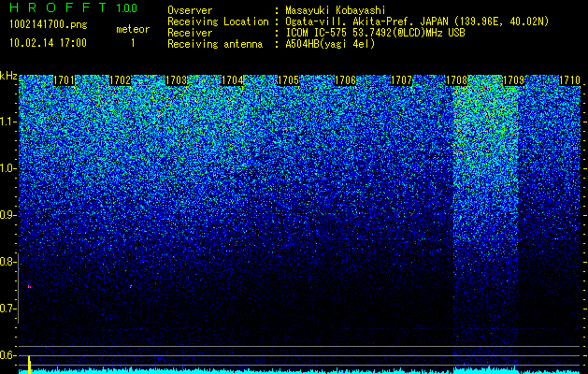The image size is (588, 374).
Task: Click the 'Ovserver' field label
Action: pyautogui.click(x=190, y=10)
